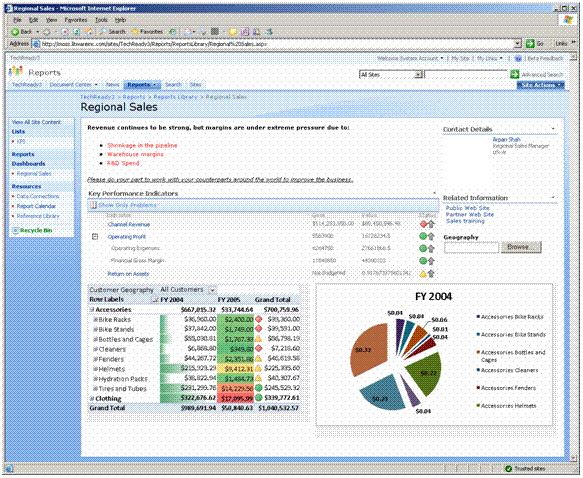
Task: Click the green search go icon beside search box
Action: click(514, 74)
